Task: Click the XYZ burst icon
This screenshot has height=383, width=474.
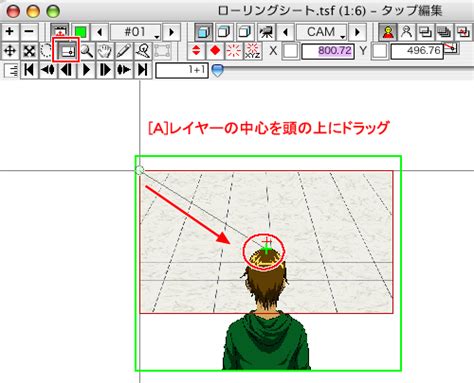Action: (253, 51)
